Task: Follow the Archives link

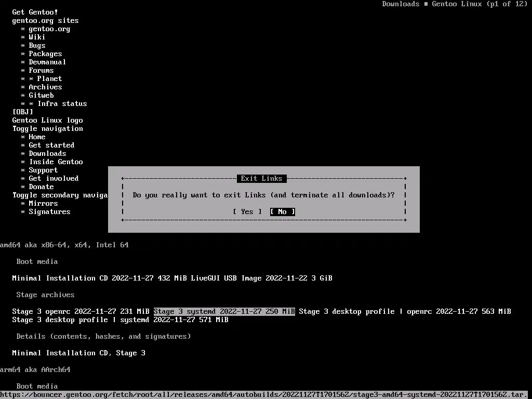Action: point(46,87)
